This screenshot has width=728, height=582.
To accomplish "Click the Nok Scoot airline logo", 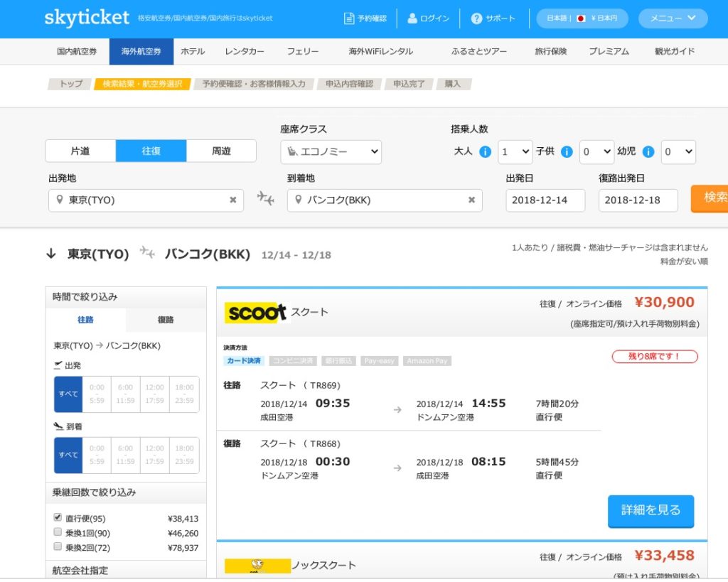I will [x=257, y=566].
